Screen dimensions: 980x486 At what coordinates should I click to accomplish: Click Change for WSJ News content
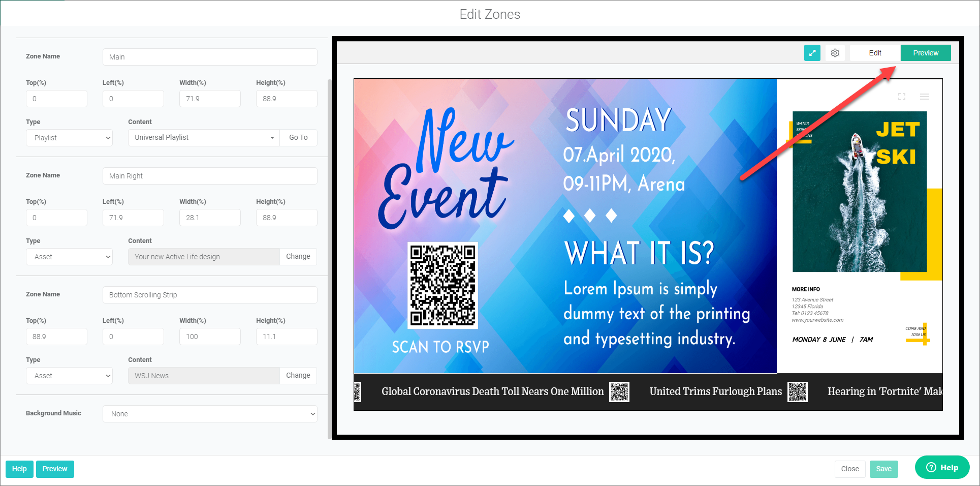(298, 376)
